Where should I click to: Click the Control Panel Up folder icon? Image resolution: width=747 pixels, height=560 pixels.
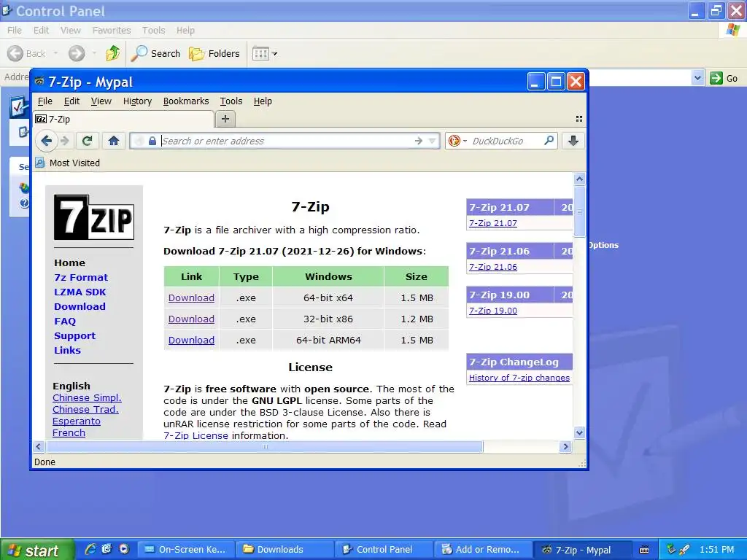pos(113,53)
